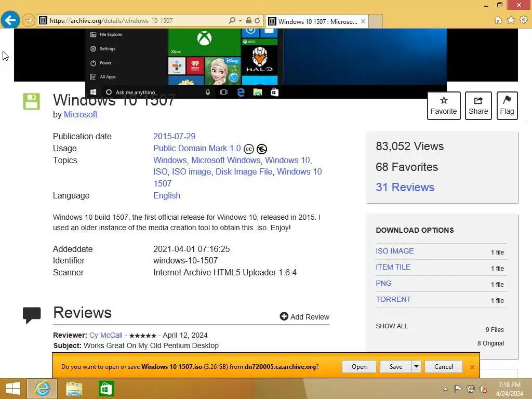The image size is (532, 399).
Task: Open the English language link
Action: click(x=167, y=196)
